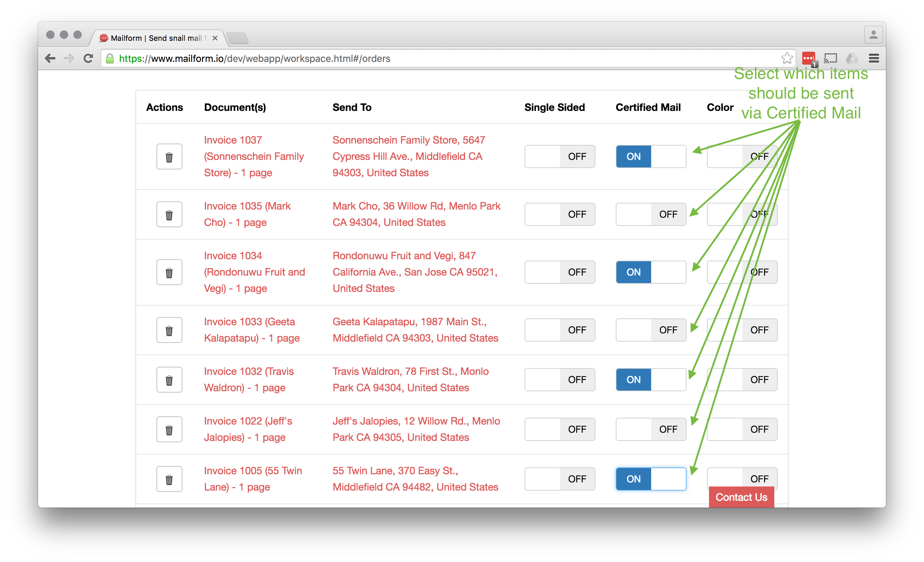Open a new browser tab
The width and height of the screenshot is (924, 562).
coord(238,38)
